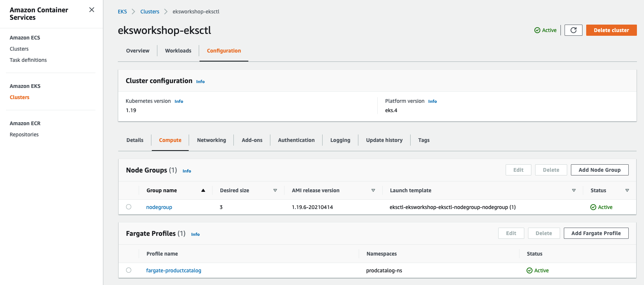
Task: Click the launch template eksctl-eksworkshop-eksctl-nodegroup-nodegroup text
Action: click(x=453, y=207)
